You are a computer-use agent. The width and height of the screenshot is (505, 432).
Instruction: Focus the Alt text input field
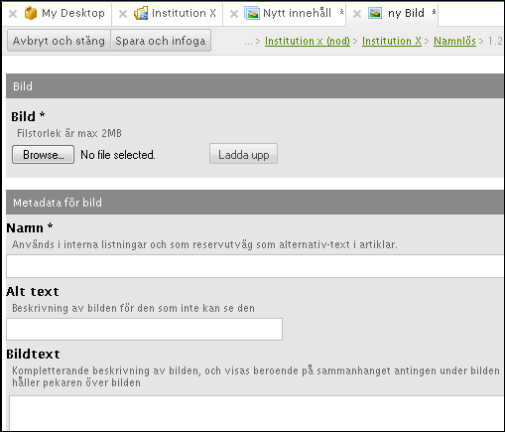pos(144,329)
